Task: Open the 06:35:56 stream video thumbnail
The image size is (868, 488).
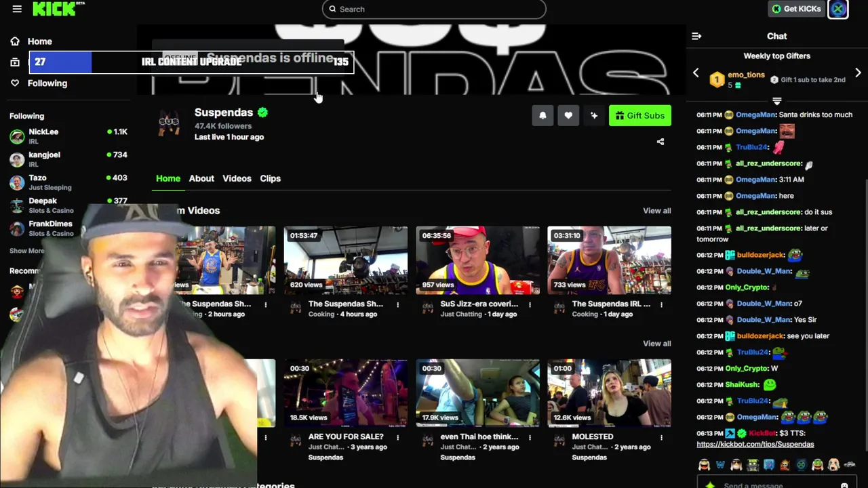Action: (x=478, y=260)
